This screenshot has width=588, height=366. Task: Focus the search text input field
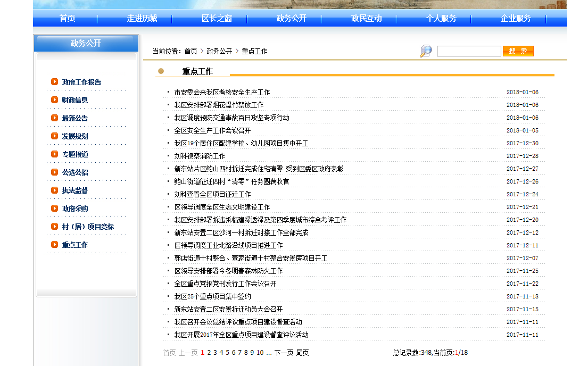coord(469,51)
